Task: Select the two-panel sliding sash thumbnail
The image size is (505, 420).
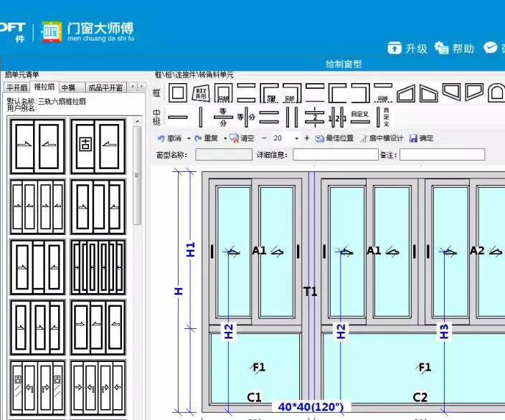Action: (x=37, y=146)
